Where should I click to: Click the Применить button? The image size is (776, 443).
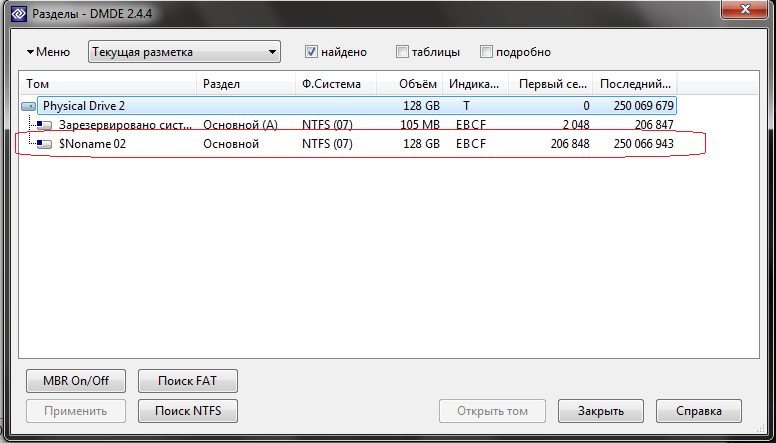(x=76, y=411)
